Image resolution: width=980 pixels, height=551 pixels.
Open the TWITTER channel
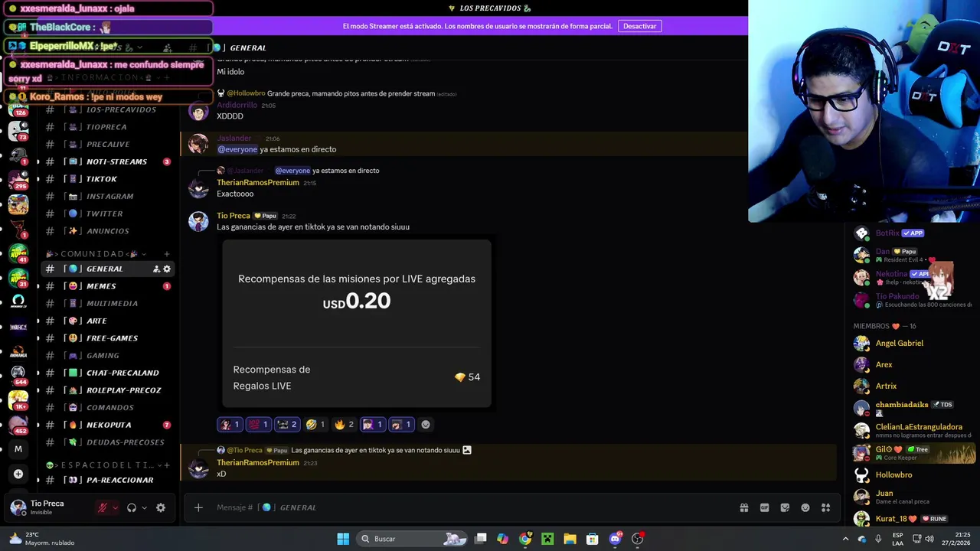click(x=108, y=214)
